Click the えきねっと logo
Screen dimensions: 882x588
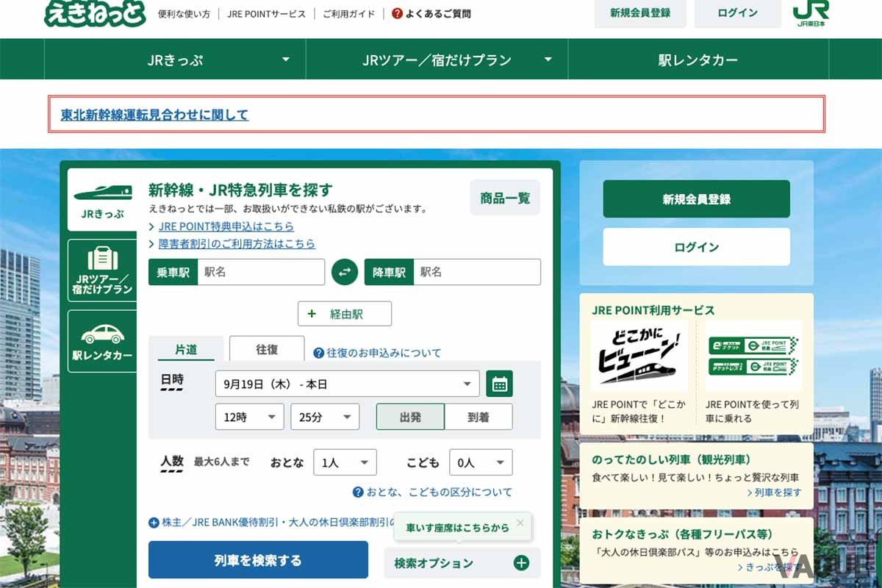95,12
